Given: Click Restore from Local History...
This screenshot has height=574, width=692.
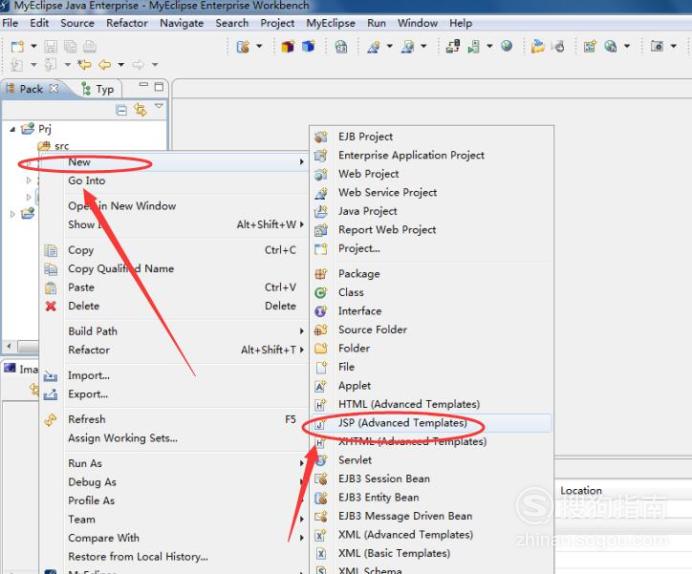Looking at the screenshot, I should pyautogui.click(x=174, y=556).
